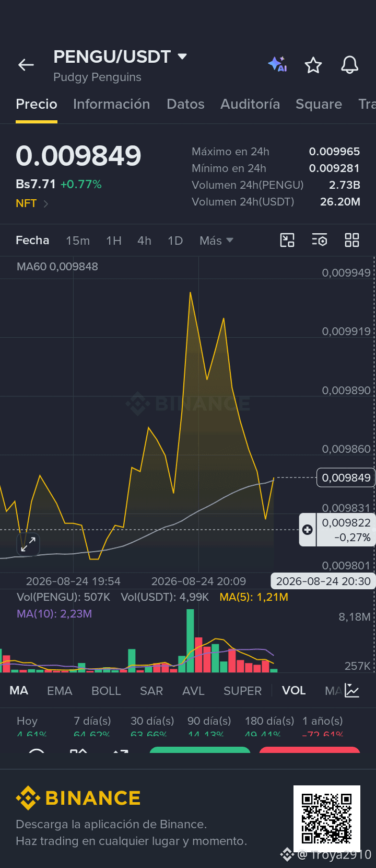Tap the Máximo en 24h value 0.009965
The image size is (376, 868).
coord(334,152)
